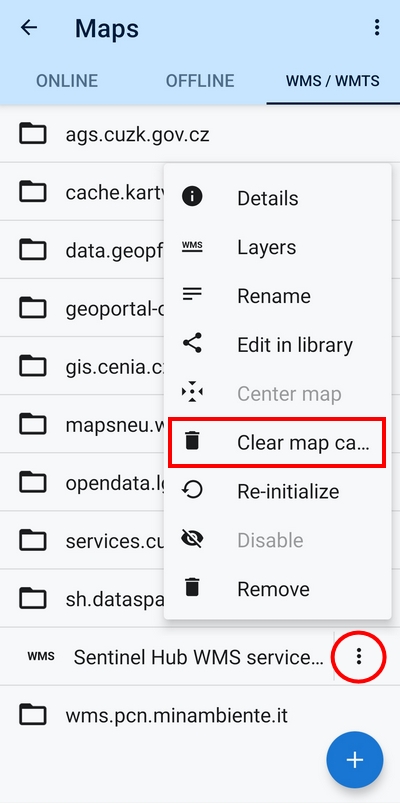Tap the back arrow in Maps header
Screen dimensions: 400x804
click(29, 28)
